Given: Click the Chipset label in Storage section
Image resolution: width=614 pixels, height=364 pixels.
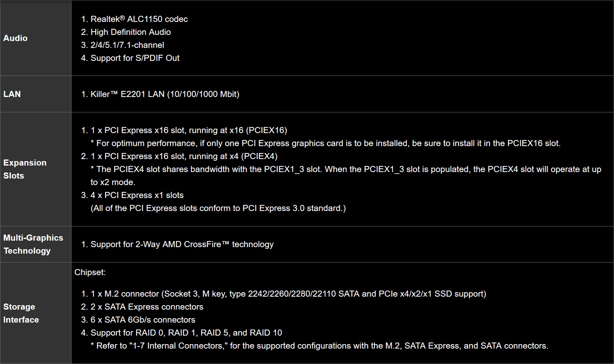Looking at the screenshot, I should [90, 272].
